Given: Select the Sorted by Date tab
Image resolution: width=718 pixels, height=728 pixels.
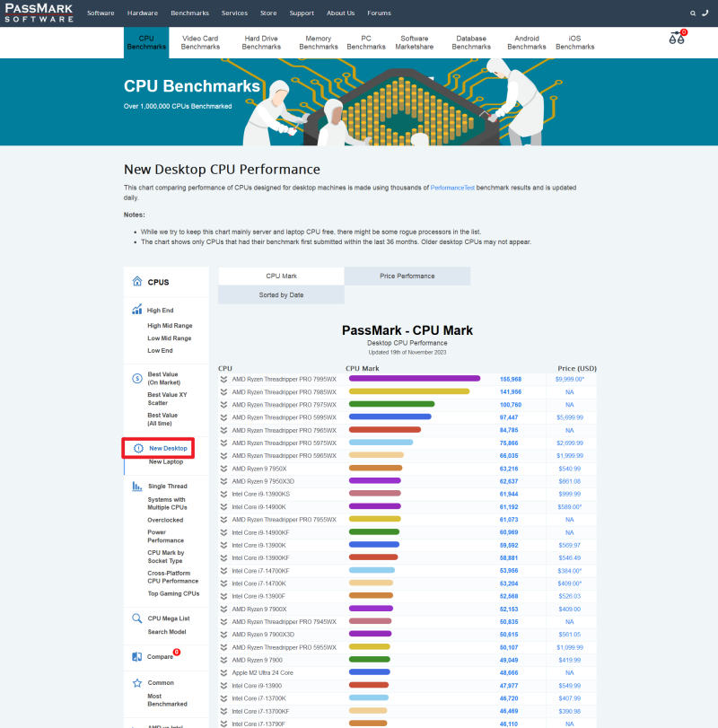Looking at the screenshot, I should [281, 295].
